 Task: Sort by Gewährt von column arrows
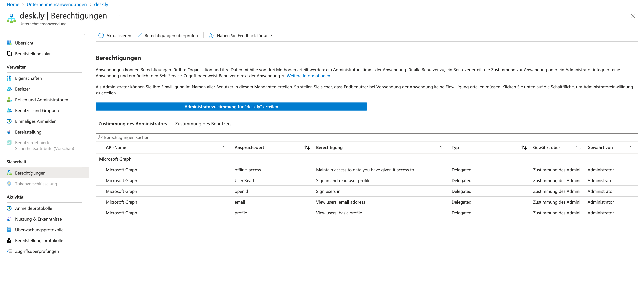tap(633, 147)
